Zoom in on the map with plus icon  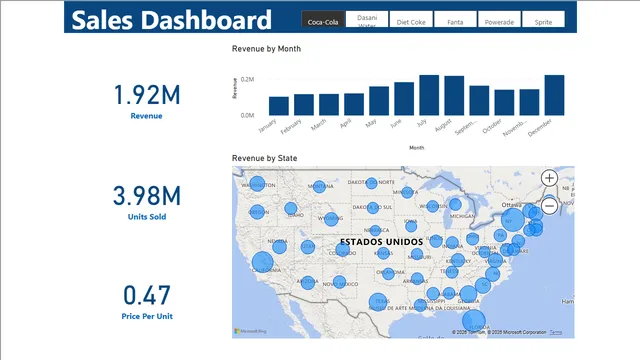549,178
